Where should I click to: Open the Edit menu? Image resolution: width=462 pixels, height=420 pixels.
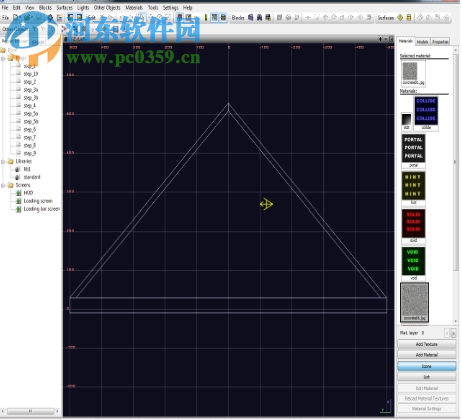pos(17,7)
